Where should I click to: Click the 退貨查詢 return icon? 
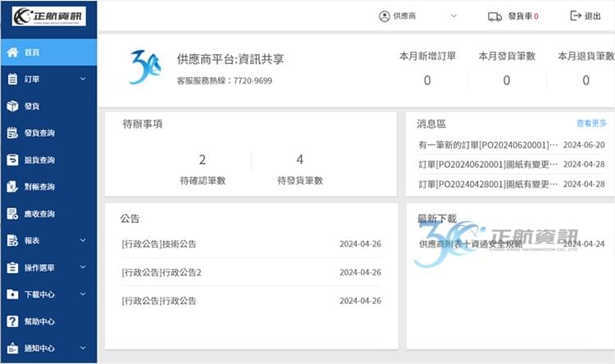coord(12,160)
